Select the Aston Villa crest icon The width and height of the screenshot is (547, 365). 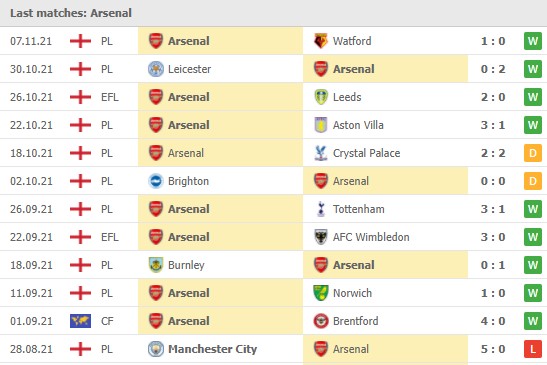tap(321, 125)
